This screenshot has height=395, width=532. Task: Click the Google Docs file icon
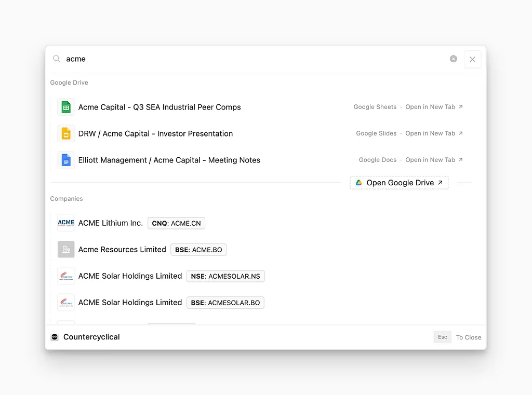(66, 160)
